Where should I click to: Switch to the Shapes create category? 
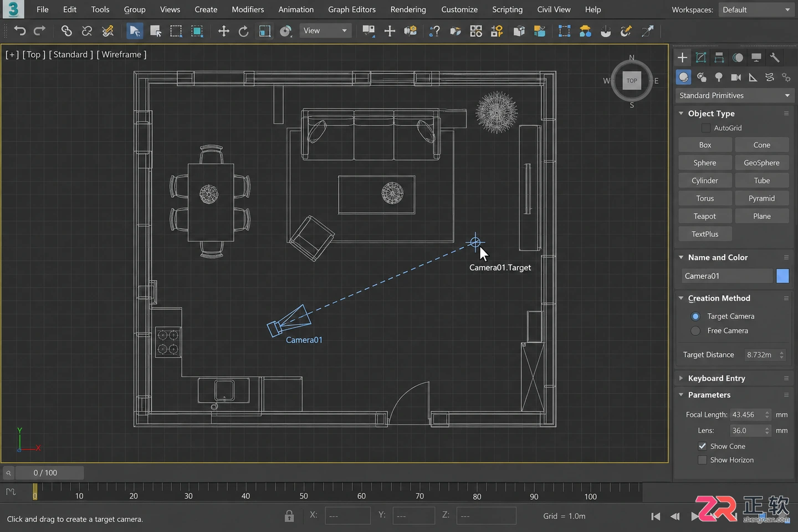[702, 77]
